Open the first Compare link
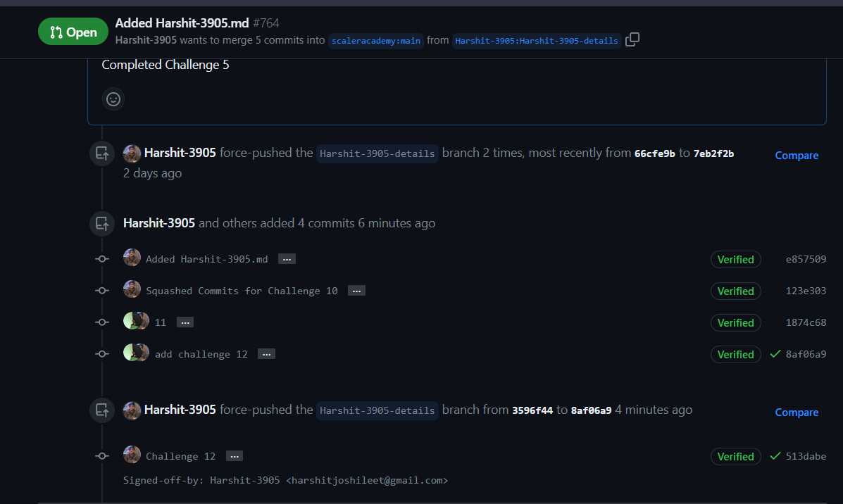 click(x=797, y=155)
